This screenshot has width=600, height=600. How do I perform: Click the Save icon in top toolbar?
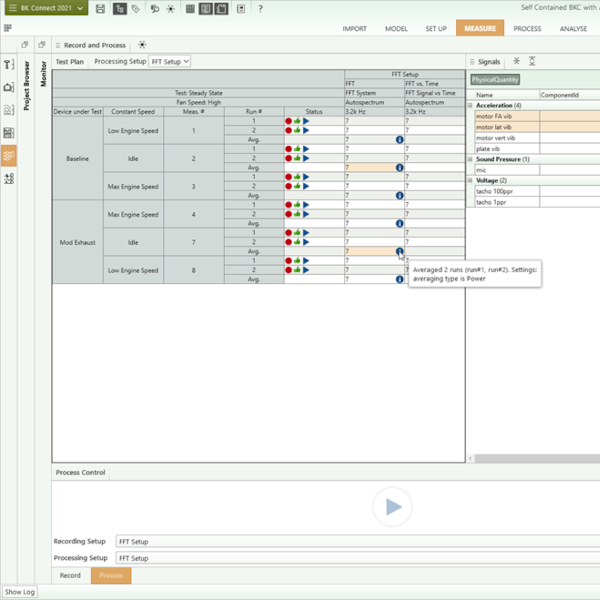click(x=100, y=8)
